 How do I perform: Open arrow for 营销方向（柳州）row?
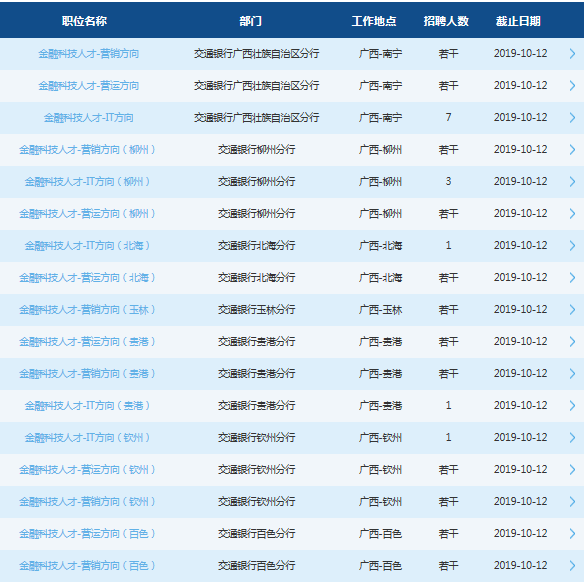pos(572,150)
